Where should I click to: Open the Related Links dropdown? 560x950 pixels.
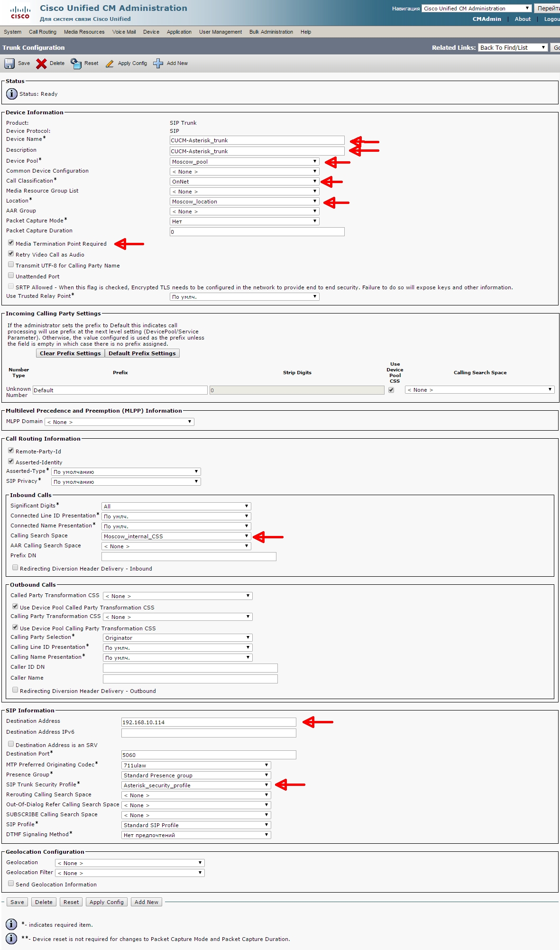pos(513,47)
